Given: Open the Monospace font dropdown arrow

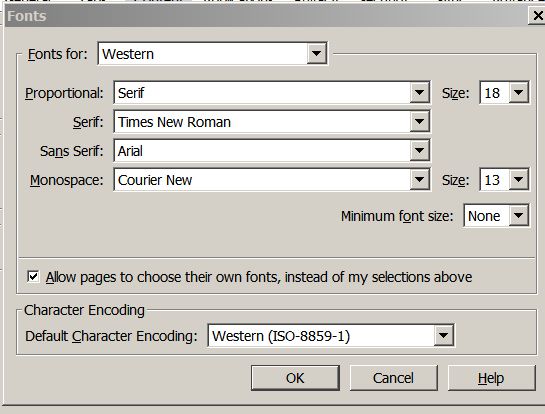Looking at the screenshot, I should [x=419, y=179].
